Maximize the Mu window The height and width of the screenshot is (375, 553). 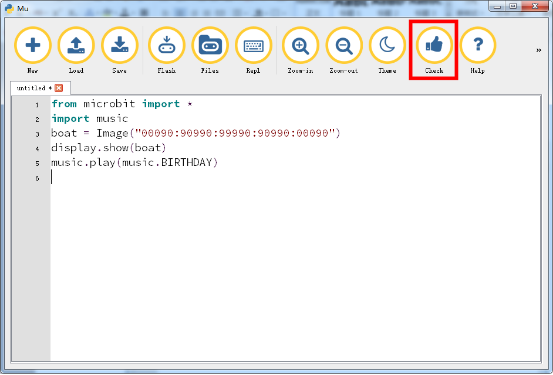(x=513, y=6)
